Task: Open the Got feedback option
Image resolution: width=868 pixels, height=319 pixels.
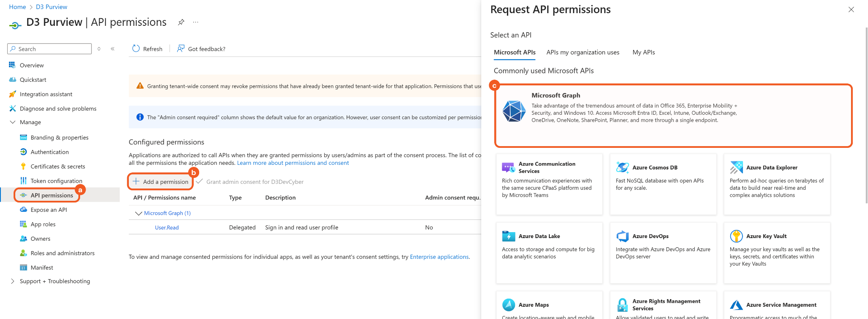Action: [x=201, y=49]
